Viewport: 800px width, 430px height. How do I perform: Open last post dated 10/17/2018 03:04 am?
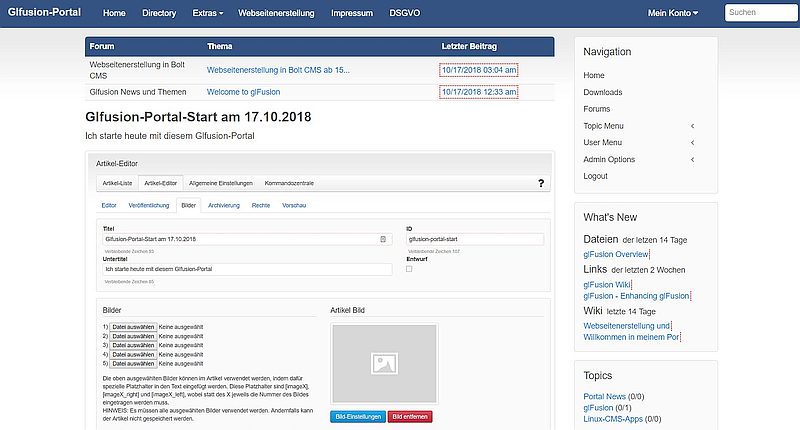[479, 70]
